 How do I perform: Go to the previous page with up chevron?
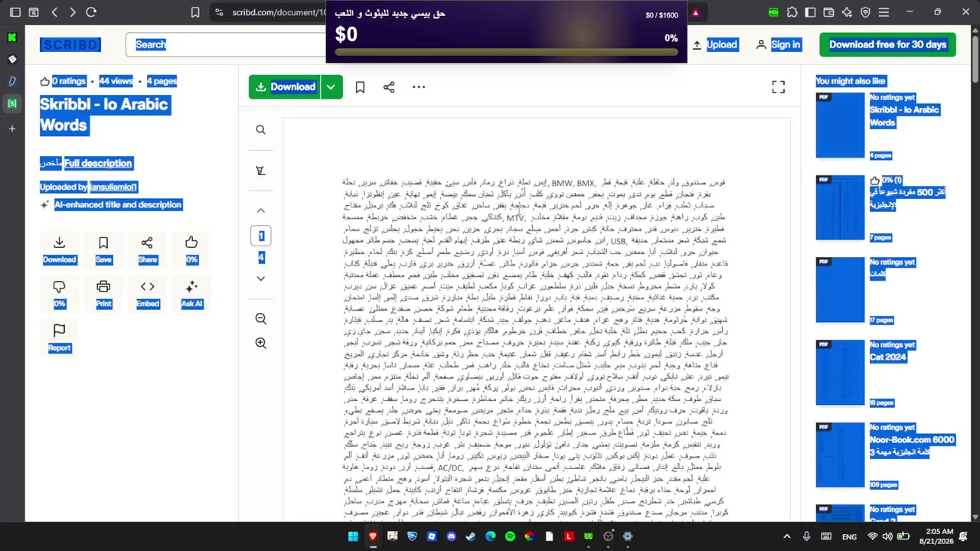pos(260,210)
